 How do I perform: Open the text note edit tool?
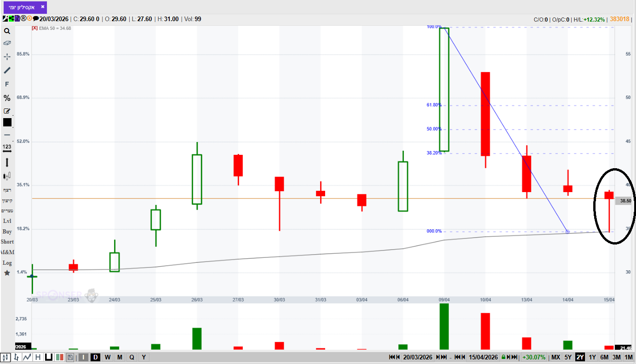point(7,111)
